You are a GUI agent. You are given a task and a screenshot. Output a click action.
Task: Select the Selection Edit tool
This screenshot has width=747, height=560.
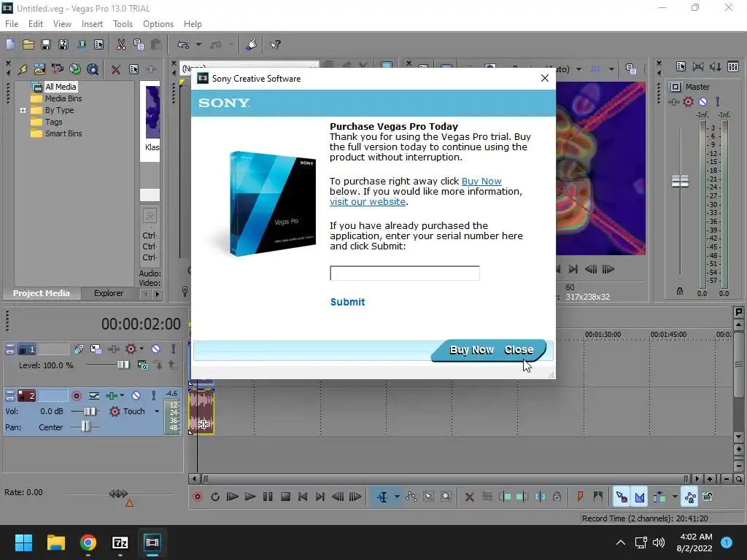(x=429, y=497)
